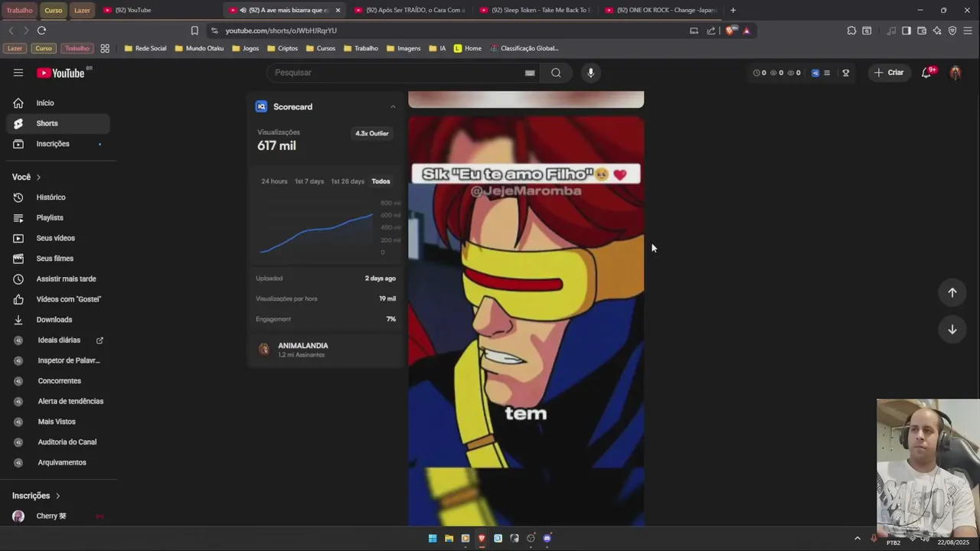Select the Todos chart range
Viewport: 980px width, 551px height.
381,181
